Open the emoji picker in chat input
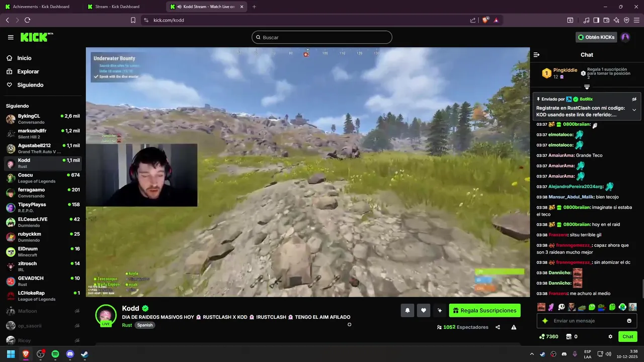 tap(629, 321)
